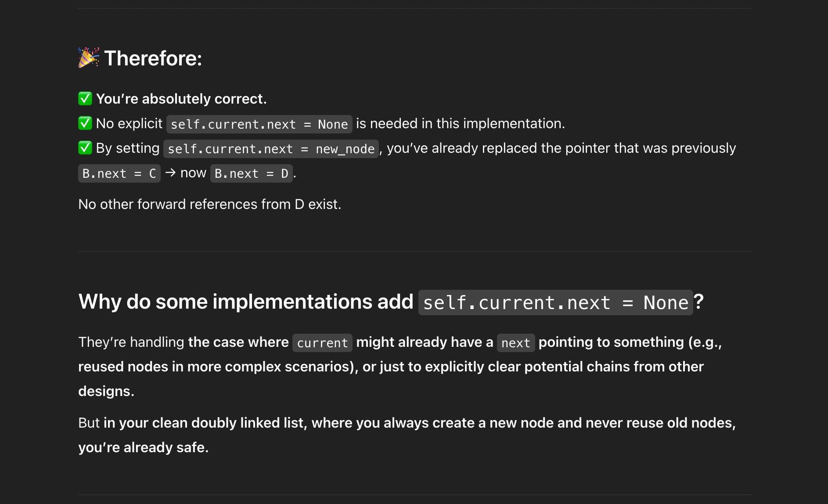Screen dimensions: 828x504
Task: Click the paragraph beginning "They're handling"
Action: pyautogui.click(x=400, y=367)
